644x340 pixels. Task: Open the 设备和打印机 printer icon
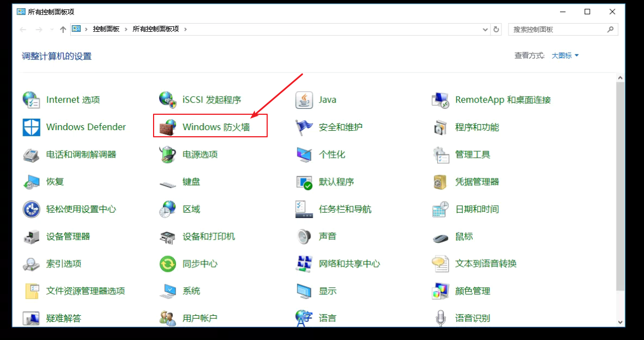(167, 237)
